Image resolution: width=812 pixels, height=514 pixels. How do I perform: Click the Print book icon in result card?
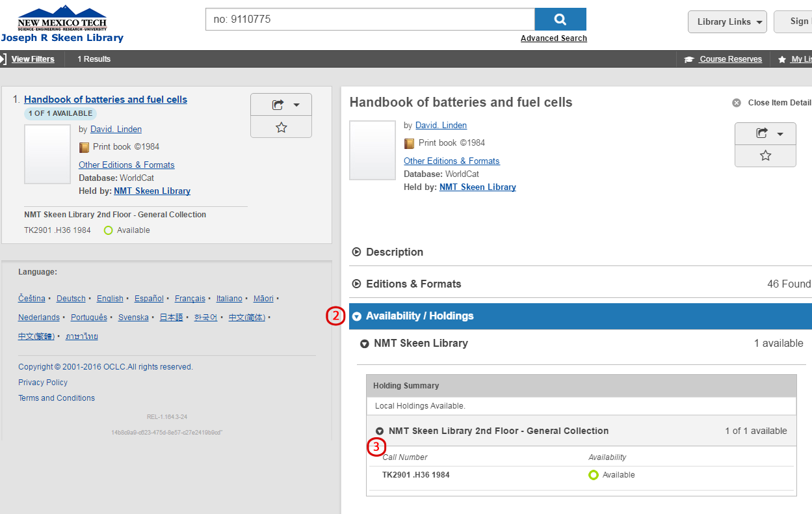[84, 148]
